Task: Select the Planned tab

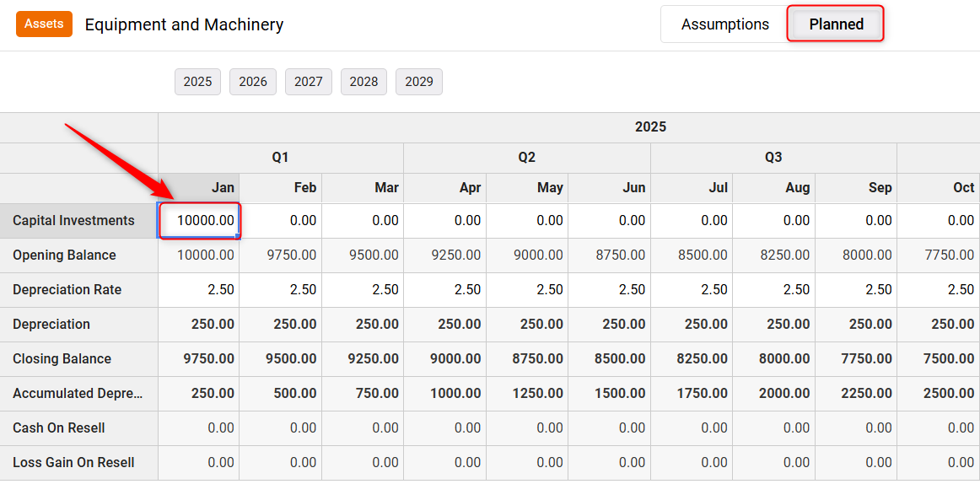Action: (836, 24)
